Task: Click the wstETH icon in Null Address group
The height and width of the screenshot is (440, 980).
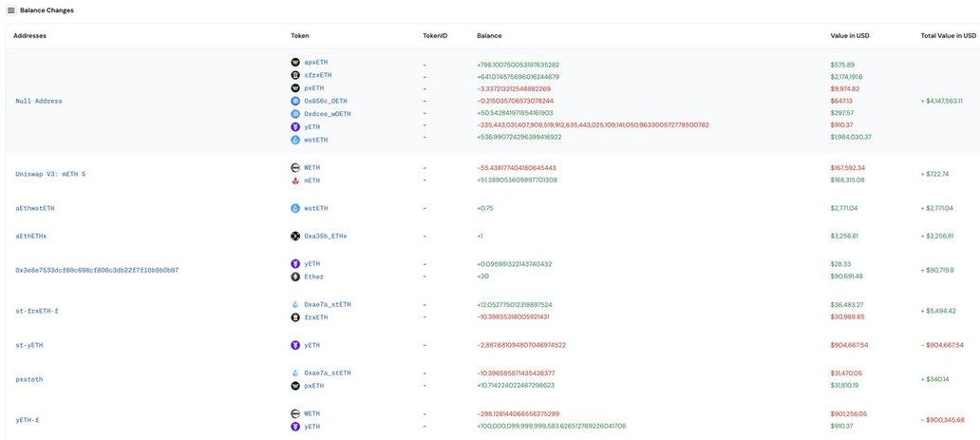Action: [x=295, y=140]
